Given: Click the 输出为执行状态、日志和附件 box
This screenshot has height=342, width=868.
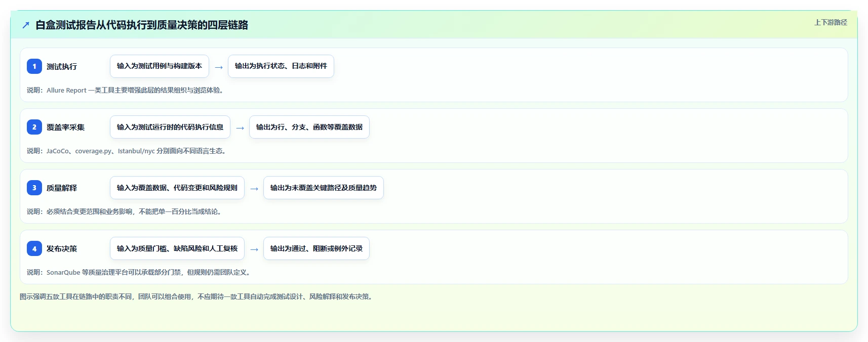Looking at the screenshot, I should pyautogui.click(x=281, y=66).
